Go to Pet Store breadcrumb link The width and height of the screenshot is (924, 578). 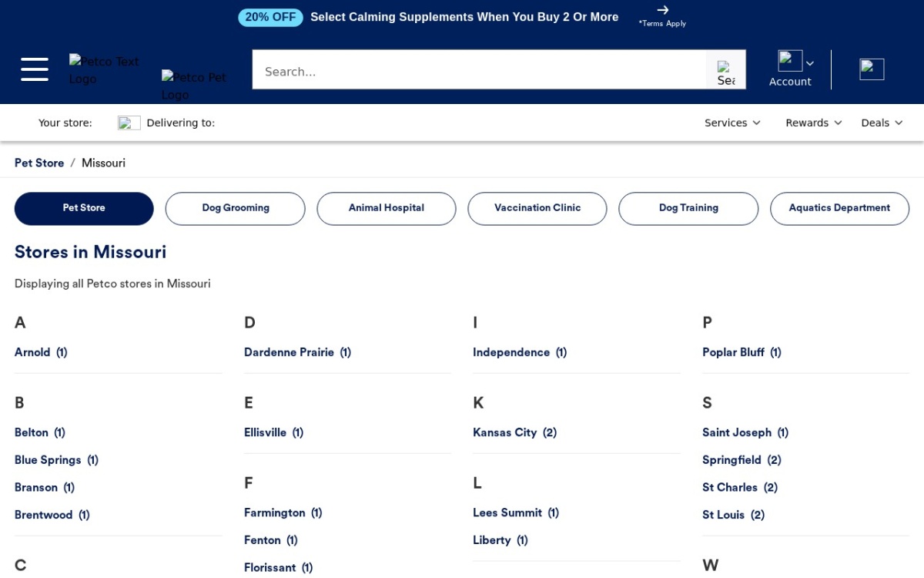pos(39,163)
